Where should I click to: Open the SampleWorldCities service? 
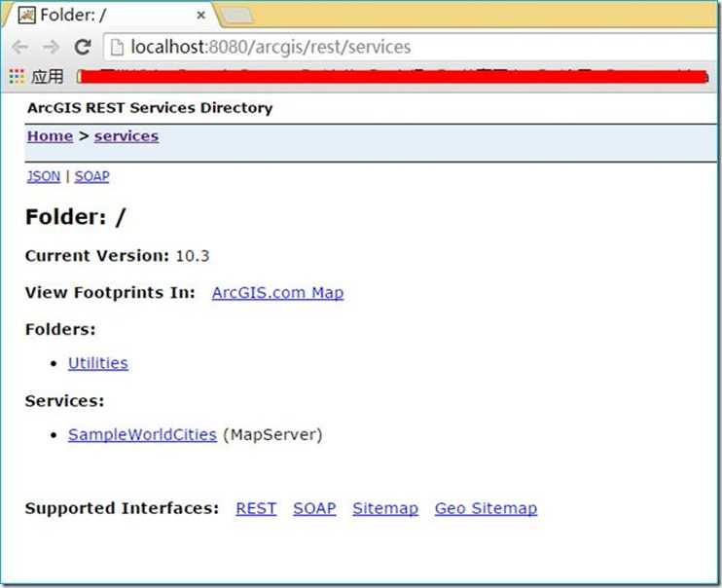tap(142, 435)
